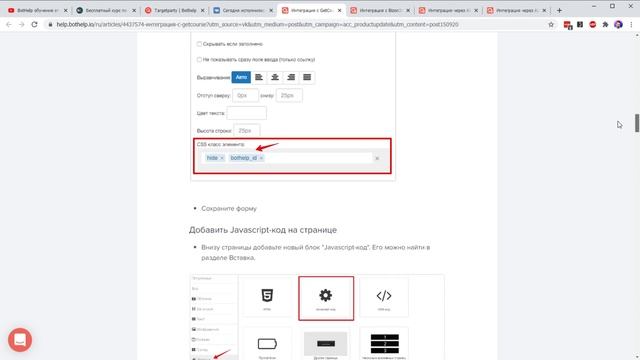Open the red circular adblock extension

(593, 24)
